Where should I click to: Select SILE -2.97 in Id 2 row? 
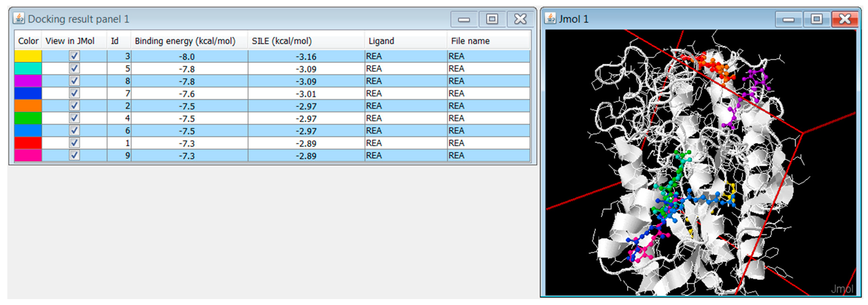(x=306, y=106)
